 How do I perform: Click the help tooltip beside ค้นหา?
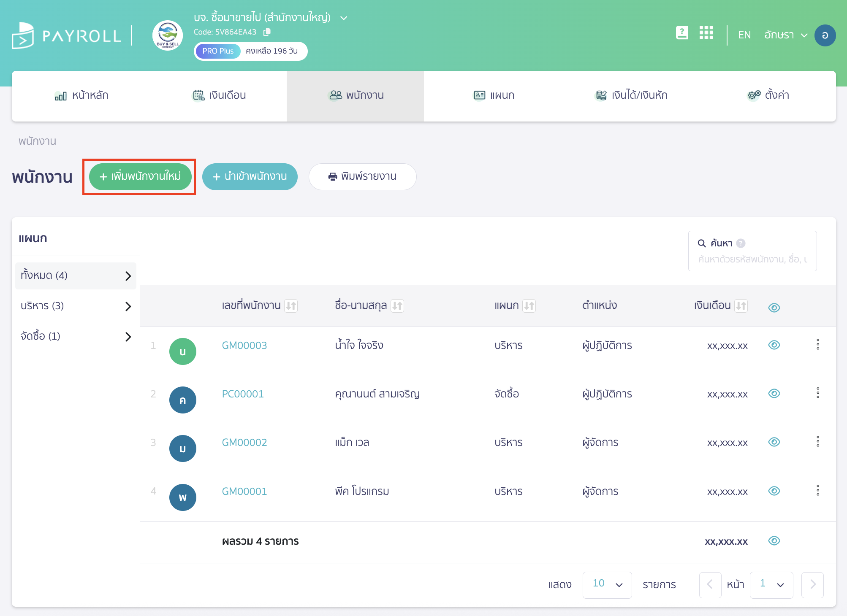point(741,243)
